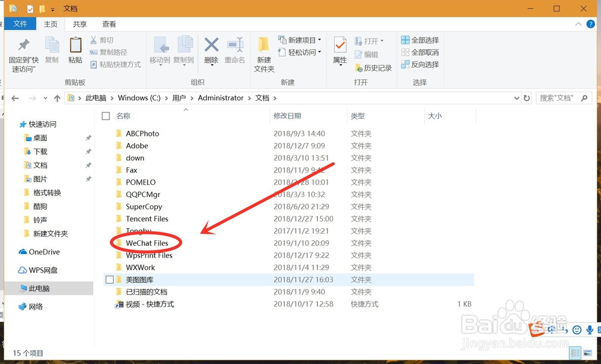Go back with the left arrow
This screenshot has height=364, width=601.
click(15, 99)
